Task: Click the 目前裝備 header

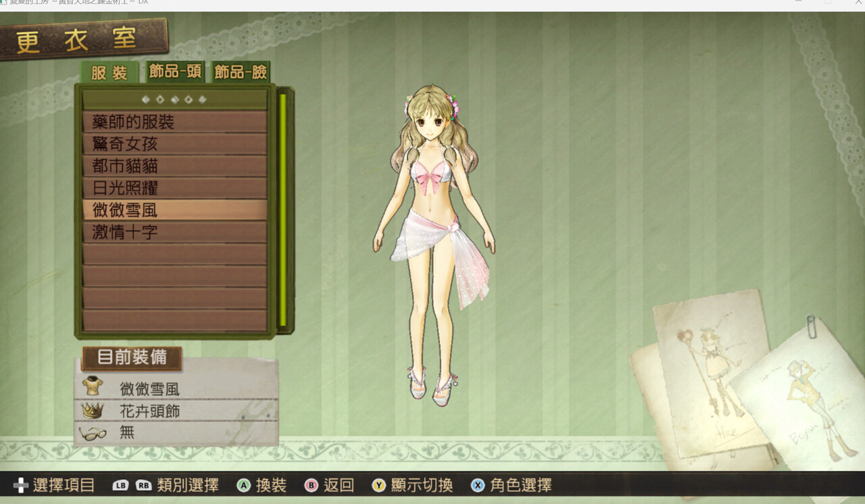Action: click(132, 357)
